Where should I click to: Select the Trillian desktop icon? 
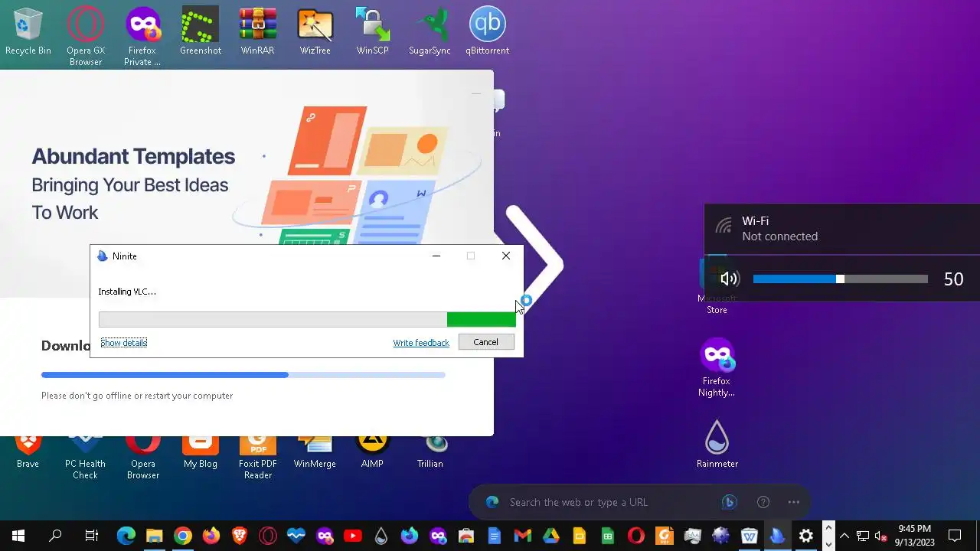(x=430, y=452)
